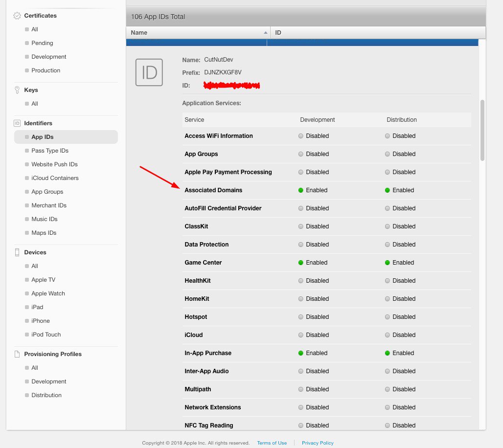Image resolution: width=503 pixels, height=448 pixels.
Task: Click the Provisioning Profiles document icon
Action: (17, 354)
